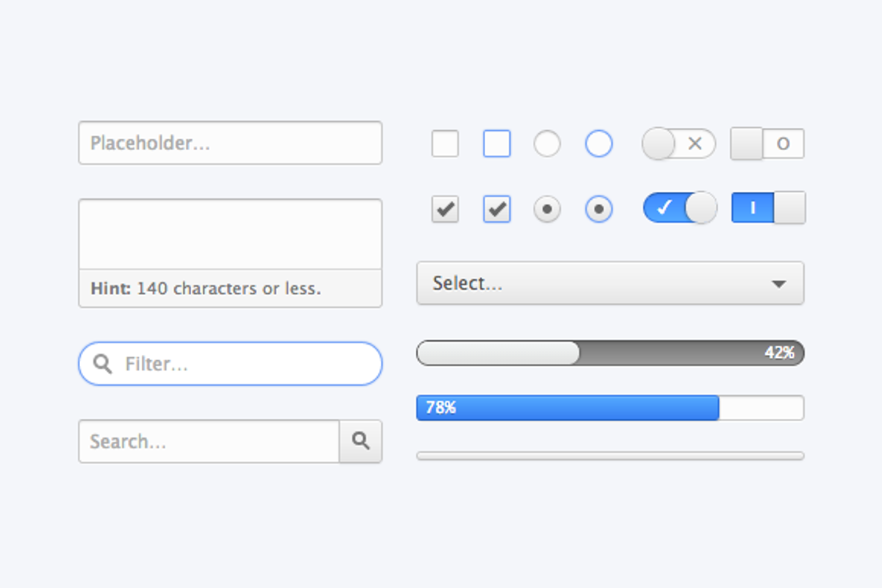Click the X symbol on the off toggle switch

[x=695, y=144]
